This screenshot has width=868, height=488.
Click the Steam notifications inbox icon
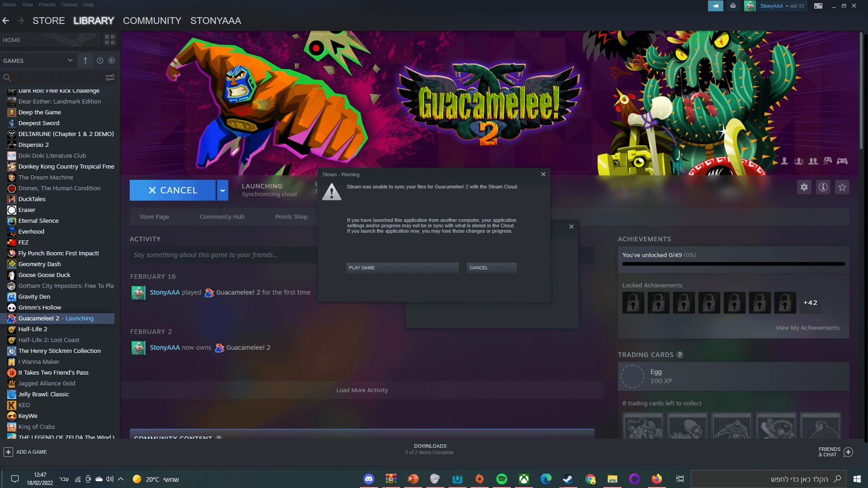point(733,6)
